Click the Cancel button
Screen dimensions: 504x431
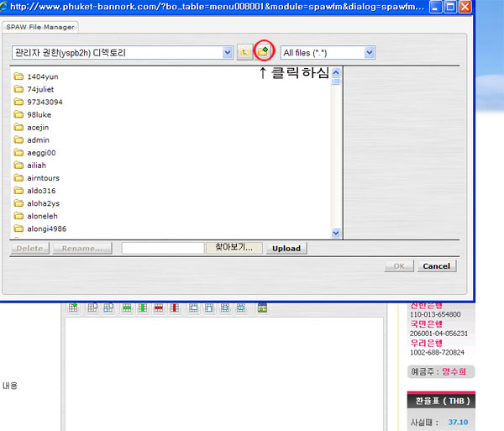(x=436, y=265)
